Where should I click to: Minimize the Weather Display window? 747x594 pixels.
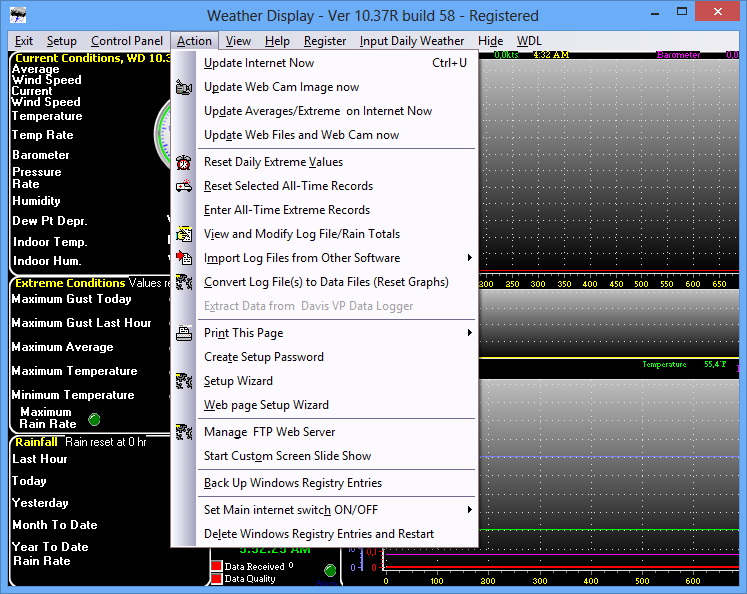(655, 12)
